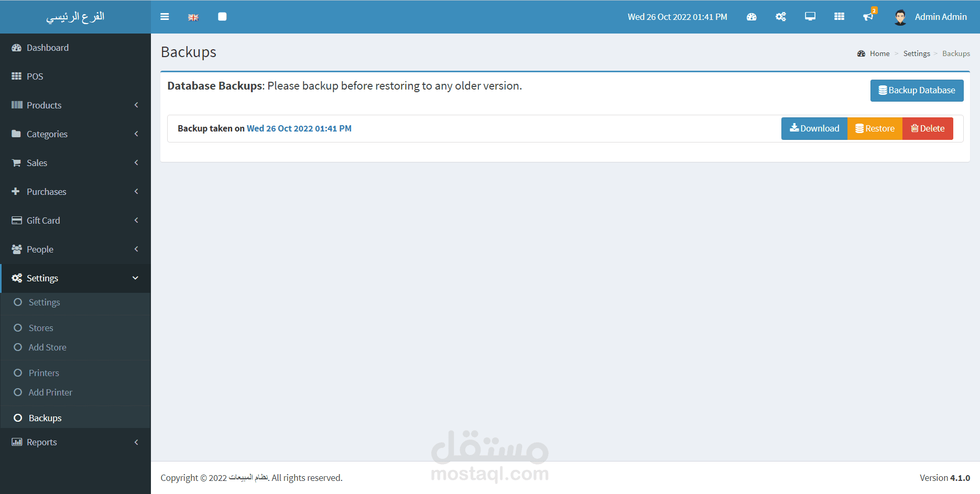Click the Version 4.1.0 footer text
The height and width of the screenshot is (494, 980).
(945, 478)
